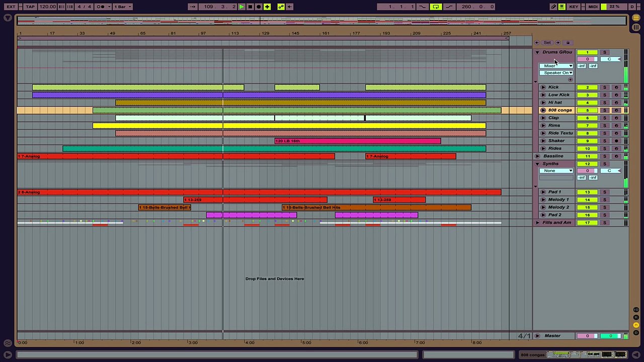Toggle the Follow playhead button
Image resolution: width=644 pixels, height=362 pixels.
click(193, 7)
